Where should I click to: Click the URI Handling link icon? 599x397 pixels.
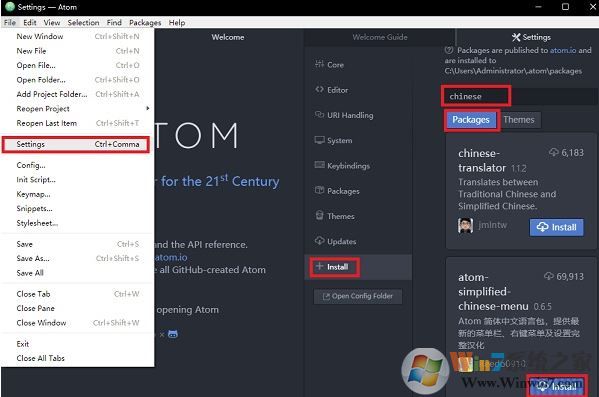tap(319, 115)
